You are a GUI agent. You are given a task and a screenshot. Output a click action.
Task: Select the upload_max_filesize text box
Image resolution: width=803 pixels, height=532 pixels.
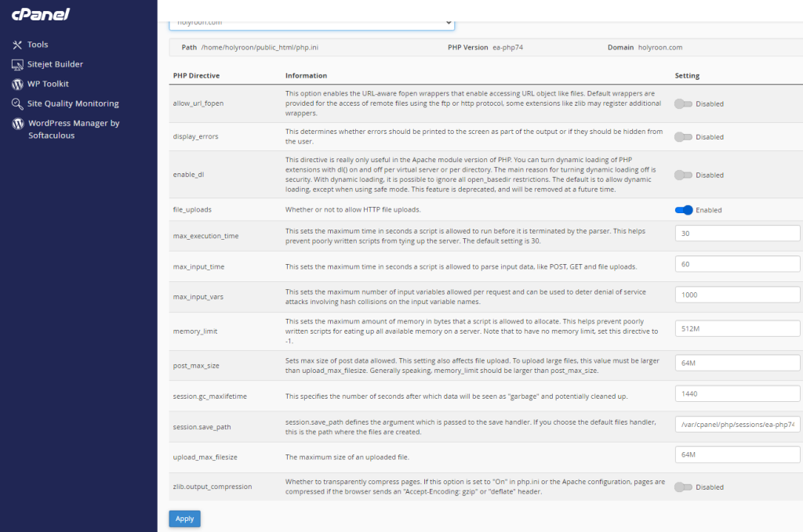[x=737, y=455]
